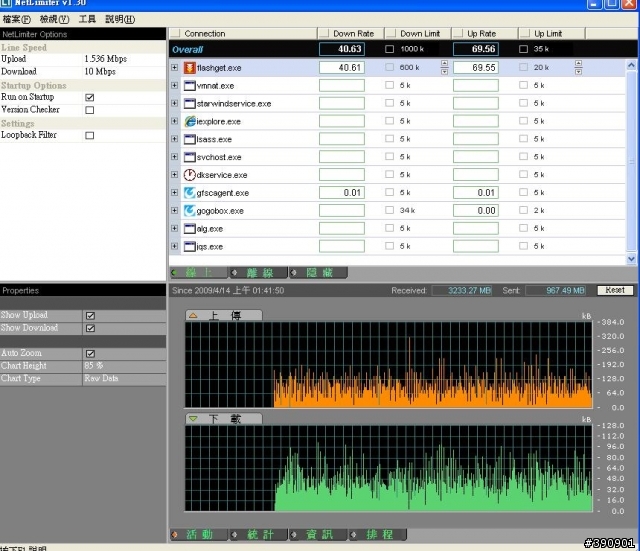
Task: Click the Reset traffic counter button
Action: tap(615, 290)
